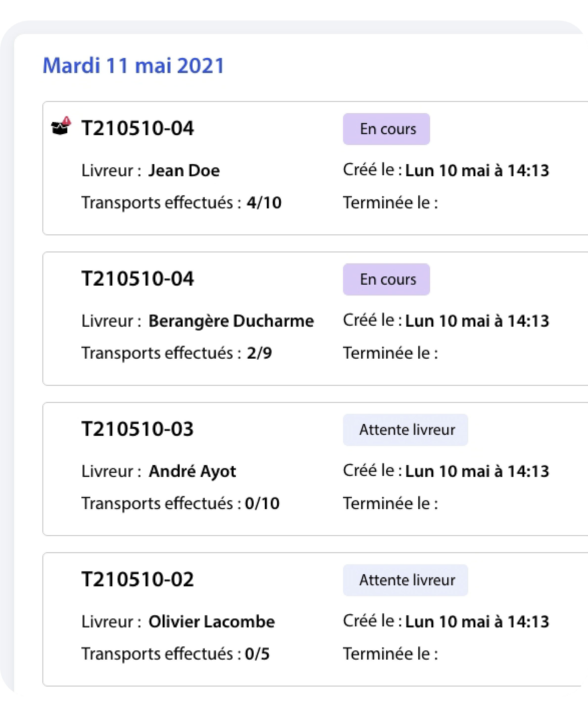Screen dimensions: 588x717
Task: Click the "Mardi 11 mai 2021" date heading
Action: 133,65
